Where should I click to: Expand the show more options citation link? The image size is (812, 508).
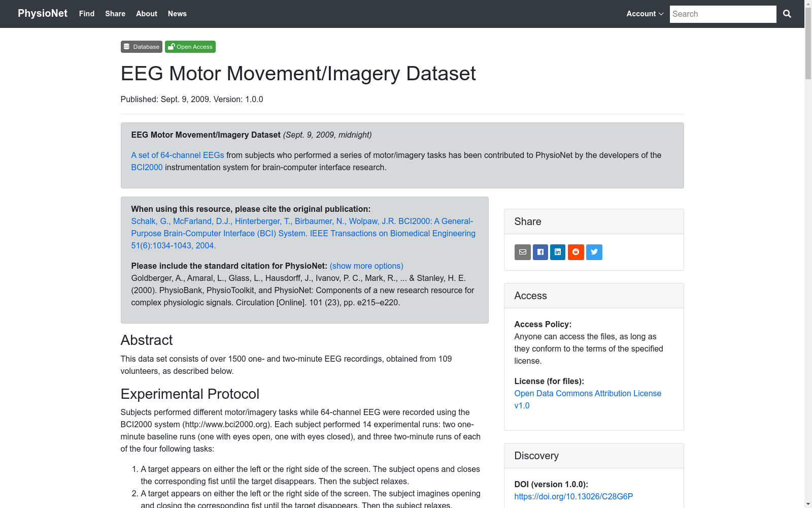(366, 266)
